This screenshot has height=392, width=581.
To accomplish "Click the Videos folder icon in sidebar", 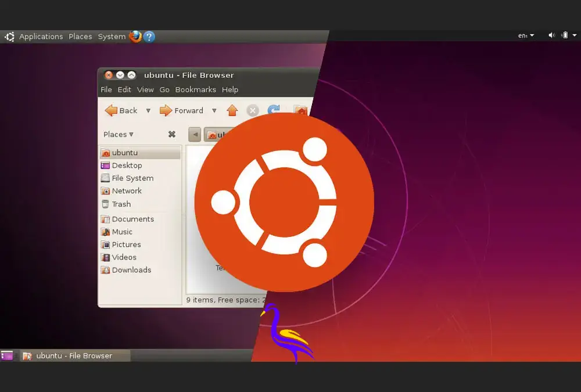I will coord(105,257).
